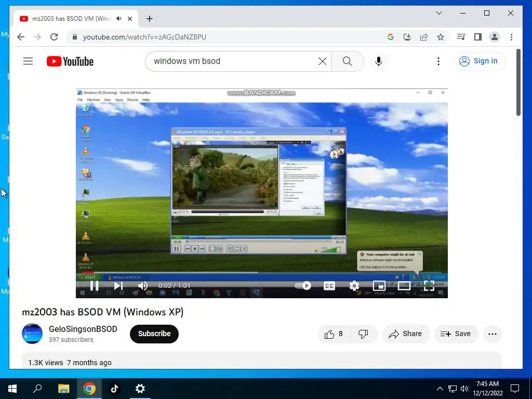
Task: Click the page vertical scrollbar
Action: (x=518, y=83)
